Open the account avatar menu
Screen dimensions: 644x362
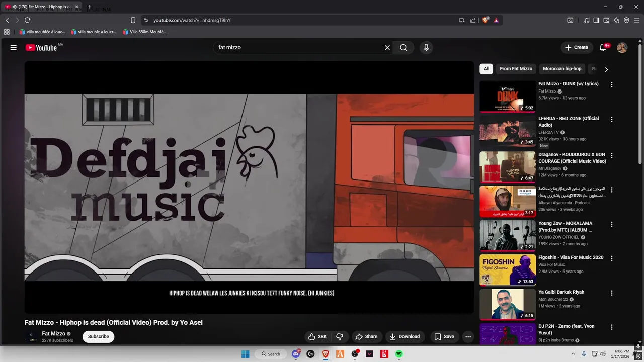(622, 47)
